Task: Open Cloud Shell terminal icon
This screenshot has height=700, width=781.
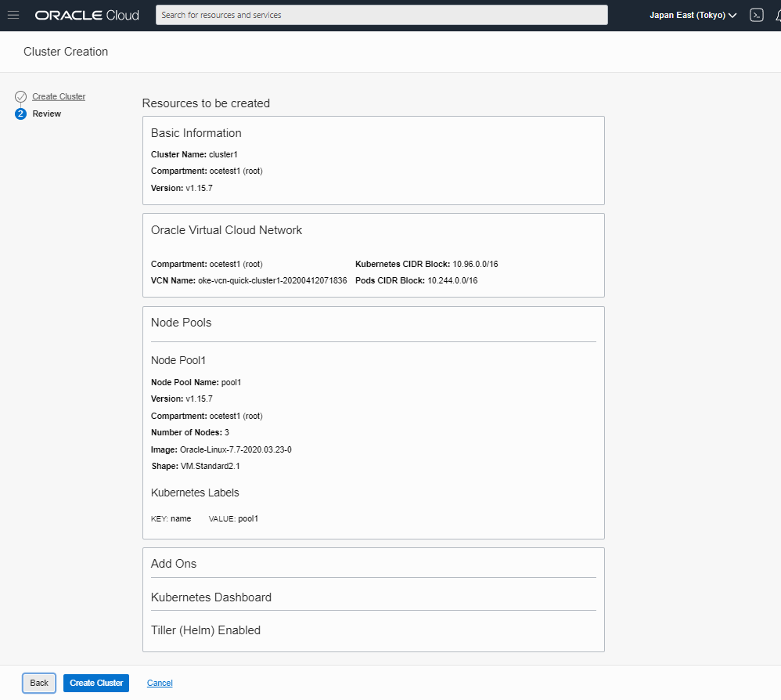Action: (756, 15)
